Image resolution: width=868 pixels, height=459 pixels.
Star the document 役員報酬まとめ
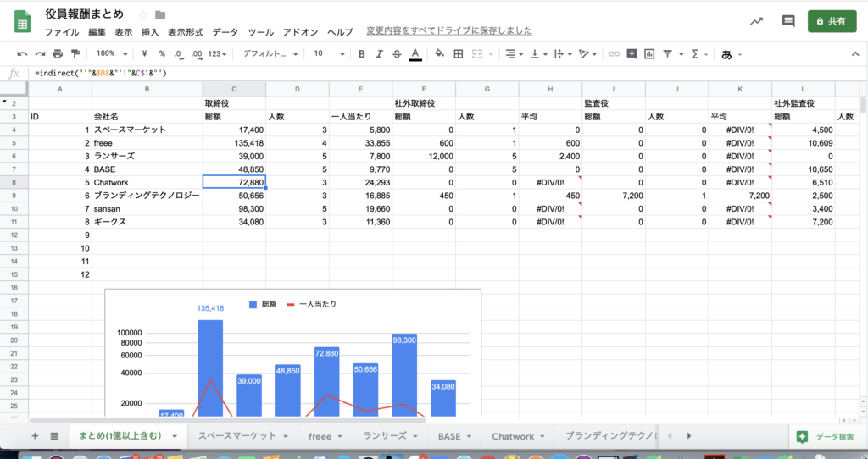pos(142,14)
